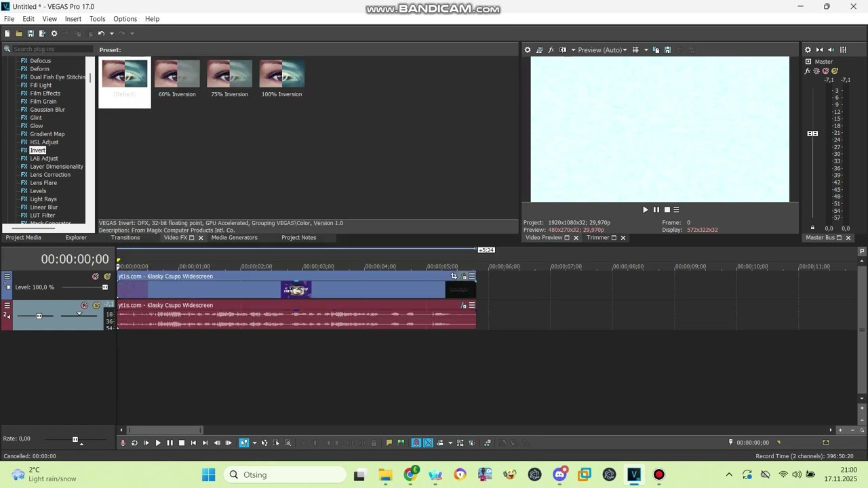Image resolution: width=868 pixels, height=488 pixels.
Task: Mute the Master bus
Action: (x=825, y=70)
